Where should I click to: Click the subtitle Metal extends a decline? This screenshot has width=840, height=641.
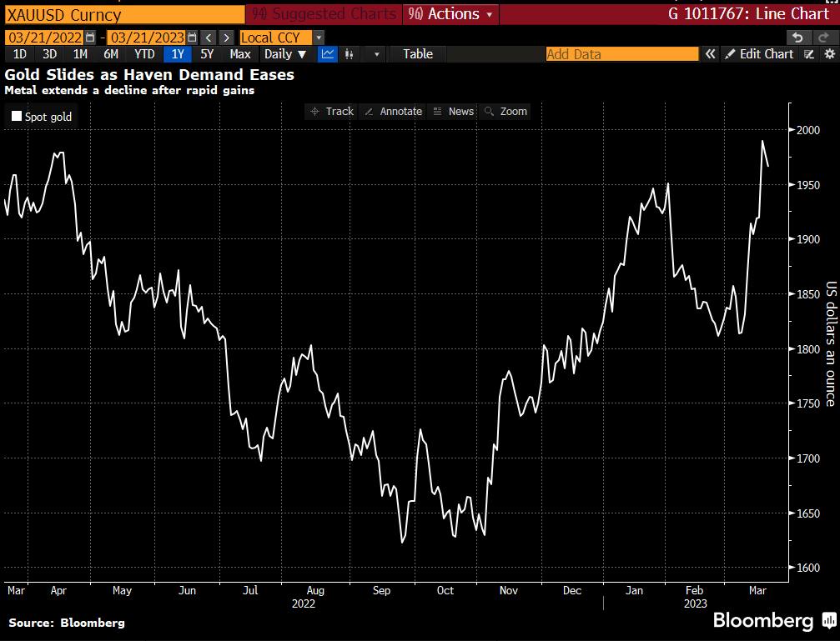129,91
